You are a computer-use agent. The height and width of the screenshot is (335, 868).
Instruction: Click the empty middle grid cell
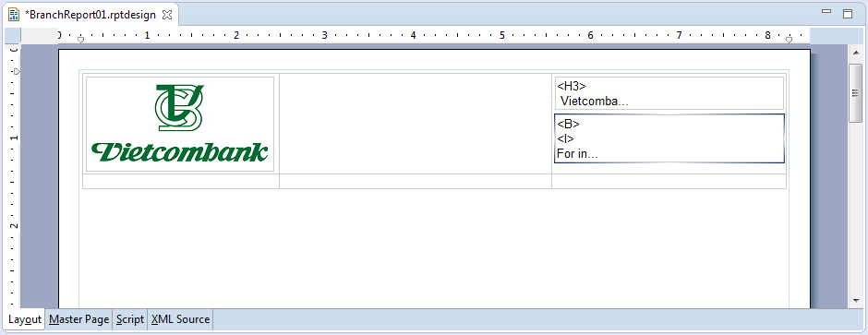click(416, 124)
